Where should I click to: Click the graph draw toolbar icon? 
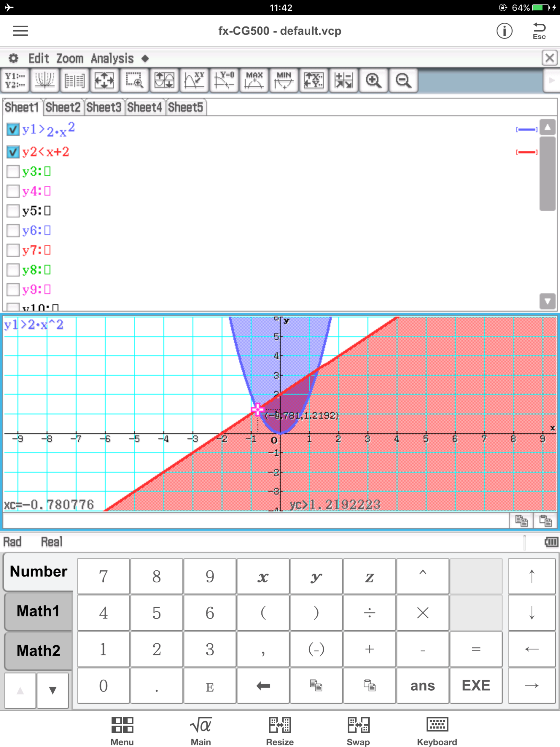click(45, 80)
